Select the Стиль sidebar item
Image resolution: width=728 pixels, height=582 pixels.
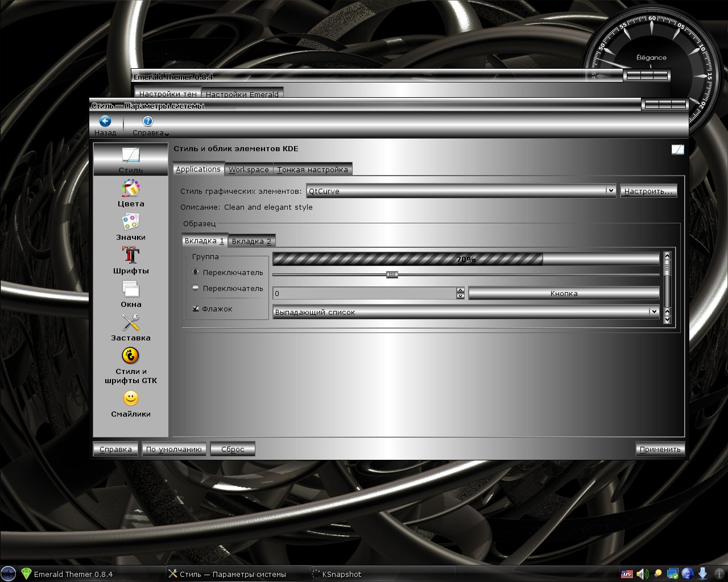tap(131, 159)
